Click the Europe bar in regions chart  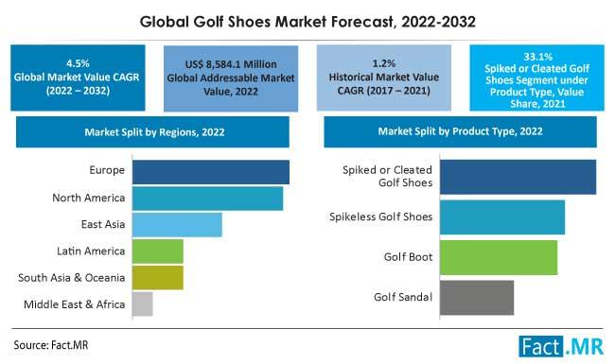pyautogui.click(x=211, y=172)
